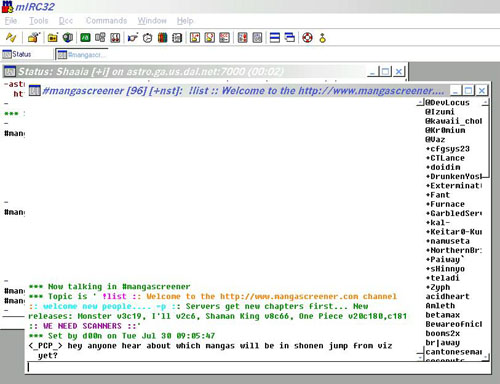Select @Izumi in the nick list

pyautogui.click(x=440, y=112)
